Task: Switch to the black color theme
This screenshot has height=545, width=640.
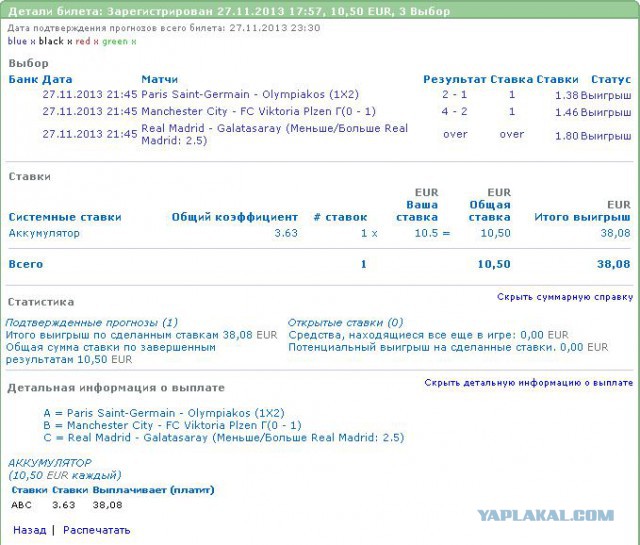Action: 52,42
